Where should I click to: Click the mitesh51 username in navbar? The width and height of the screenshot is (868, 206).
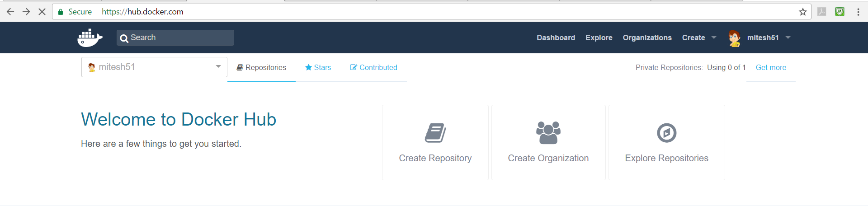(x=763, y=37)
